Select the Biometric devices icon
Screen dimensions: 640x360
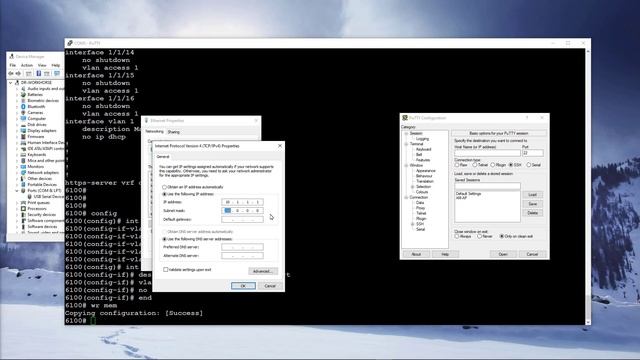(23, 100)
